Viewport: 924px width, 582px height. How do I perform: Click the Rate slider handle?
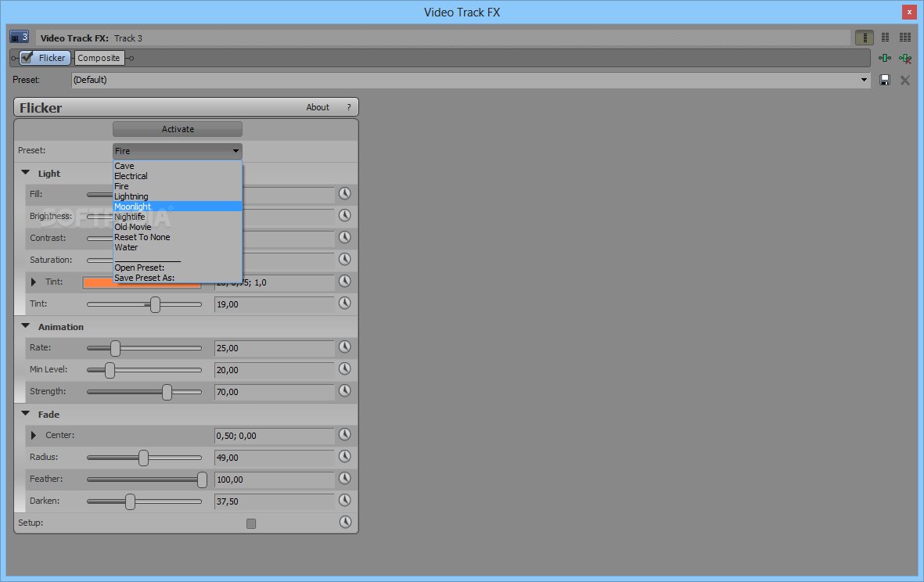click(x=116, y=348)
